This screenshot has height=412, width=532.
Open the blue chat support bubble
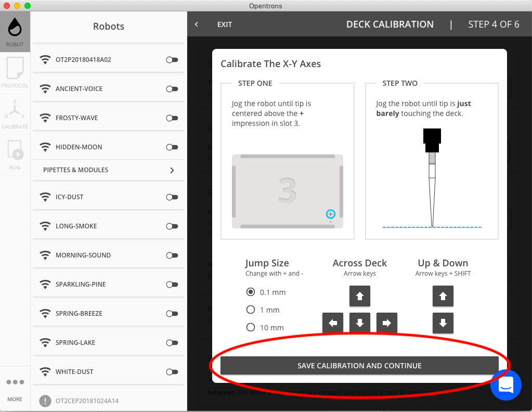tap(505, 385)
